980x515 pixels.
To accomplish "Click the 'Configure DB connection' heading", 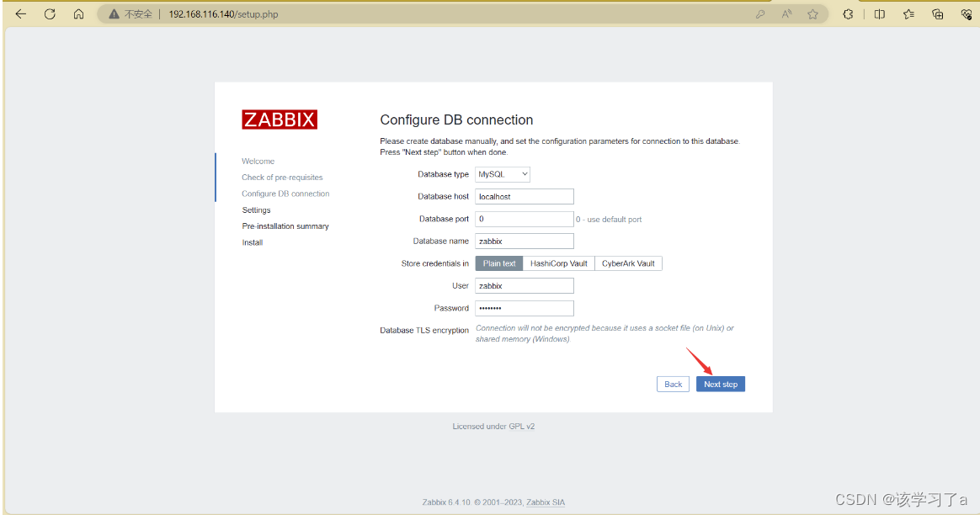I will (x=456, y=120).
